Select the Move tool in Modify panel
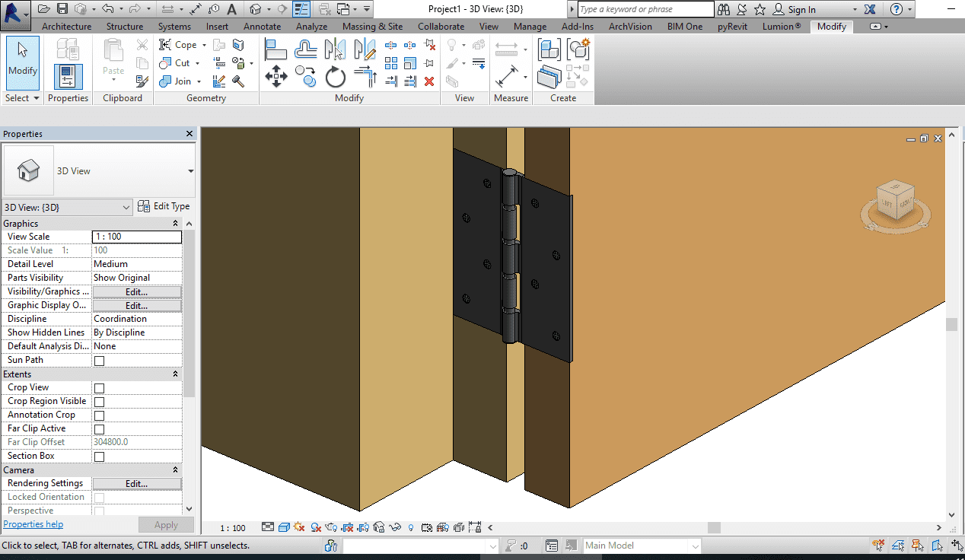Viewport: 965px width, 560px height. coord(275,76)
